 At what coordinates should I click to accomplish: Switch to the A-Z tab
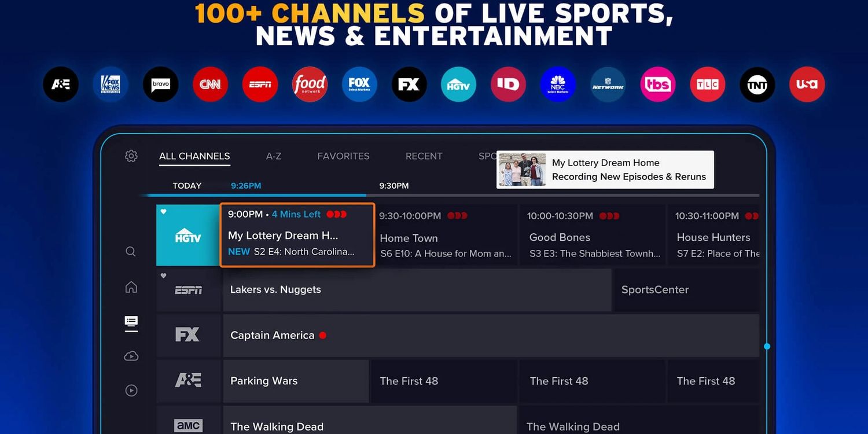click(274, 156)
